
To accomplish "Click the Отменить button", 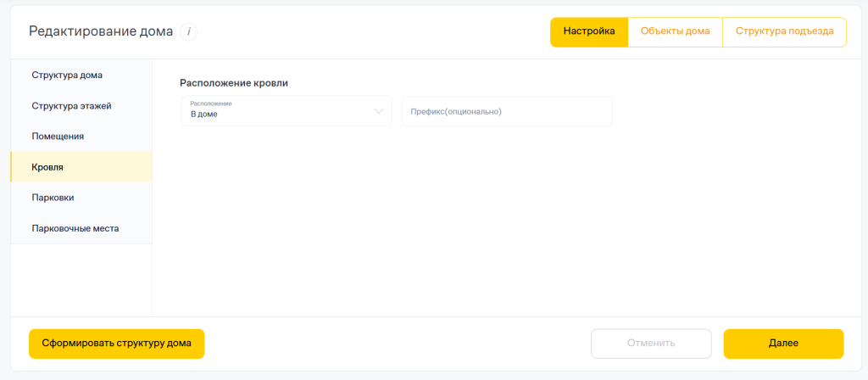I will (x=651, y=344).
